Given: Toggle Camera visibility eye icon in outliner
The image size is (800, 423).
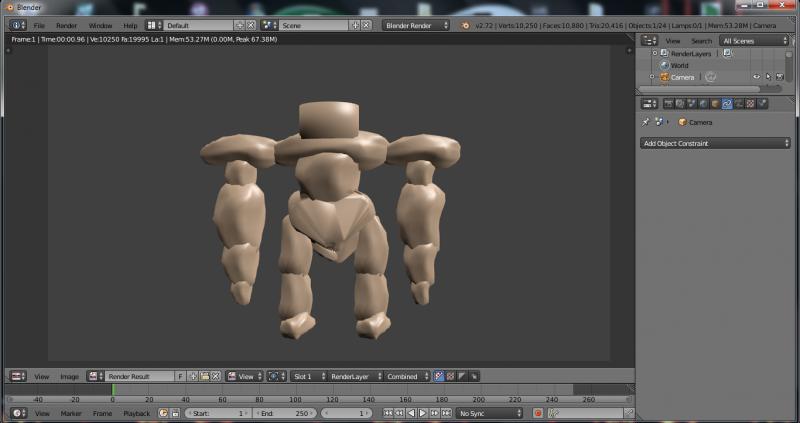Looking at the screenshot, I should (x=756, y=77).
